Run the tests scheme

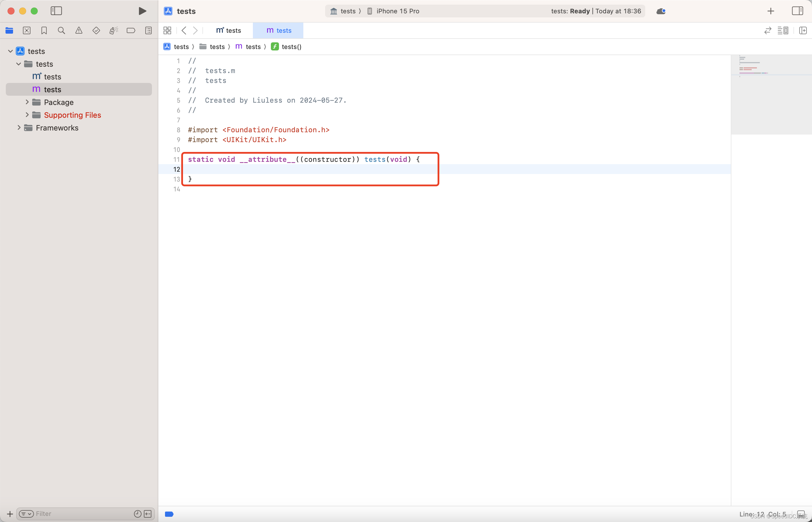142,11
